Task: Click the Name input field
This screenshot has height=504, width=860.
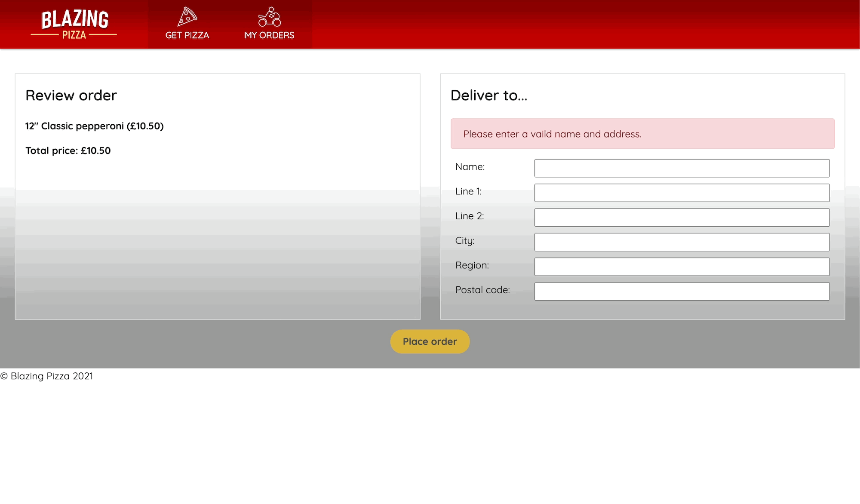Action: pyautogui.click(x=682, y=168)
